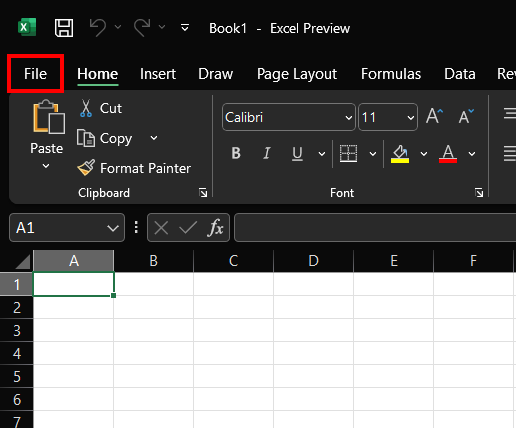This screenshot has width=516, height=428.
Task: Click the three-dot handle beside Name Box
Action: 136,227
